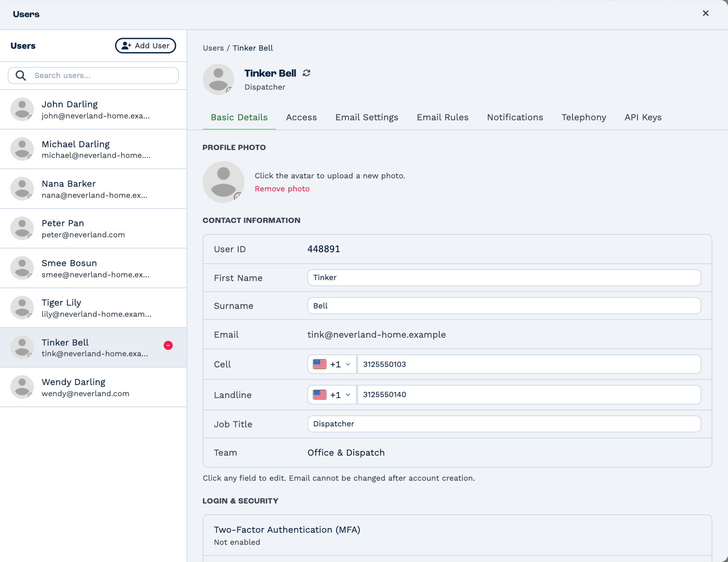Focus the Search users field
The image size is (728, 562).
pos(93,75)
